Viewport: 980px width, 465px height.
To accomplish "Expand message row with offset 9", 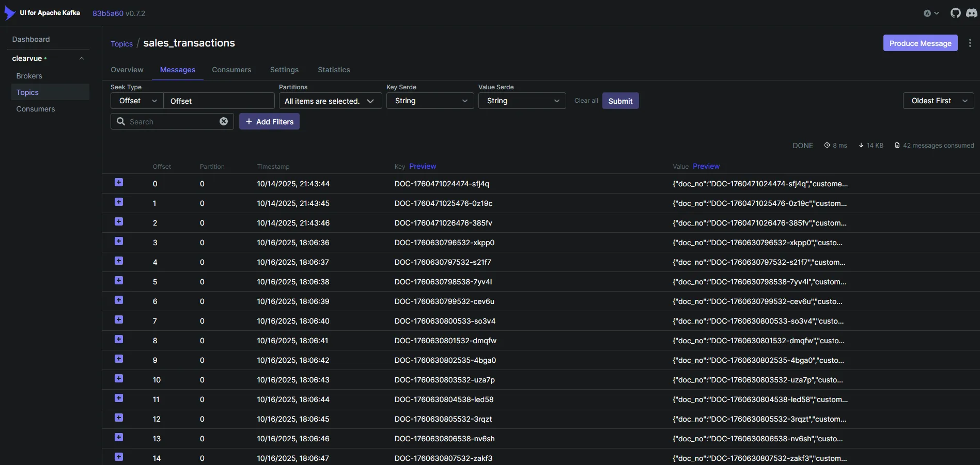I will click(119, 359).
